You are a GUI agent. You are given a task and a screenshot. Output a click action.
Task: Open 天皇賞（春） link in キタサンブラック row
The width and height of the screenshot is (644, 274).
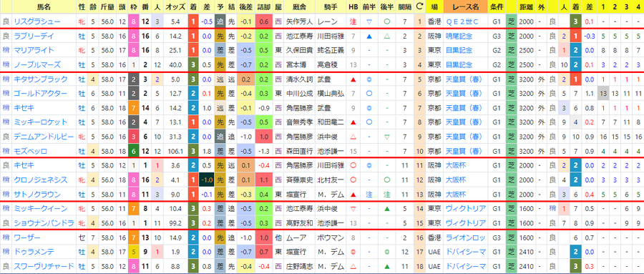pos(464,79)
